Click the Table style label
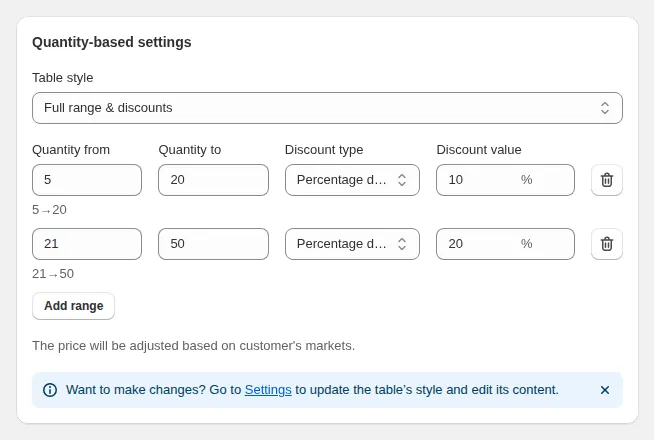The height and width of the screenshot is (440, 654). click(63, 78)
